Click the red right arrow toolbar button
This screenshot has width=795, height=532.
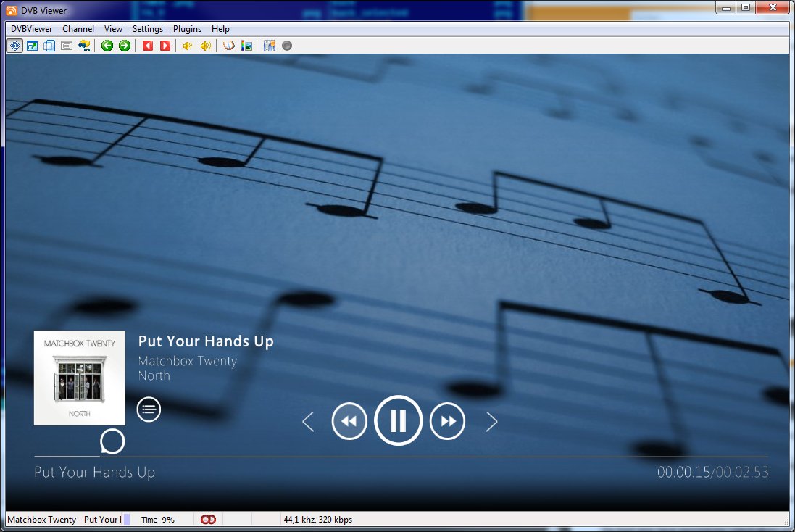[x=165, y=46]
